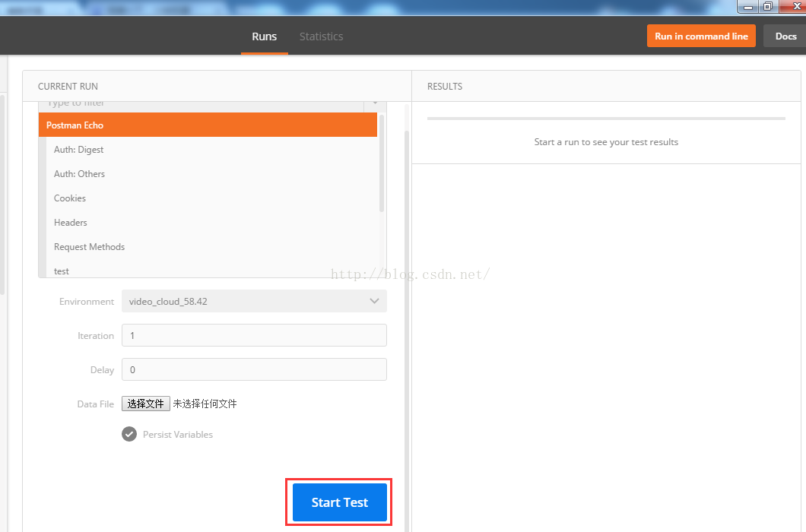Toggle the Persist Variables checkbox
This screenshot has width=806, height=532.
[129, 435]
